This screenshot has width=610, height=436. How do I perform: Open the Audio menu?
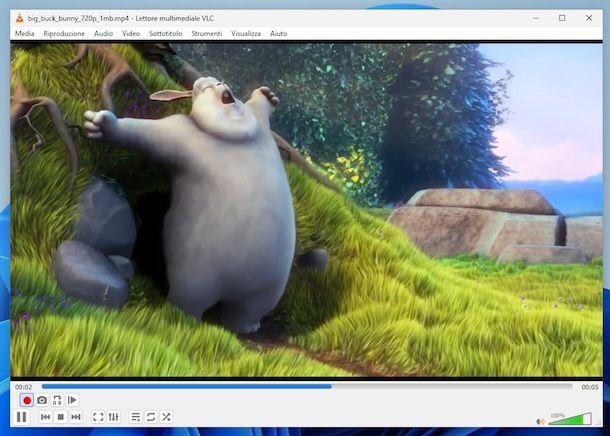[x=103, y=33]
